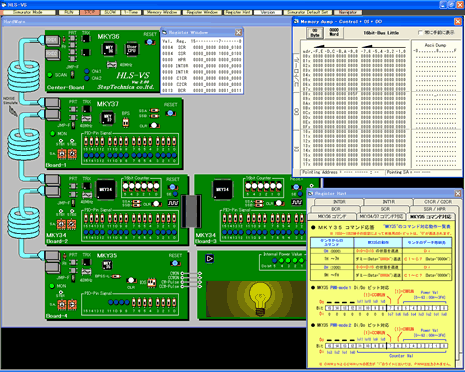Click the green MON LED on Board-1

click(53, 134)
